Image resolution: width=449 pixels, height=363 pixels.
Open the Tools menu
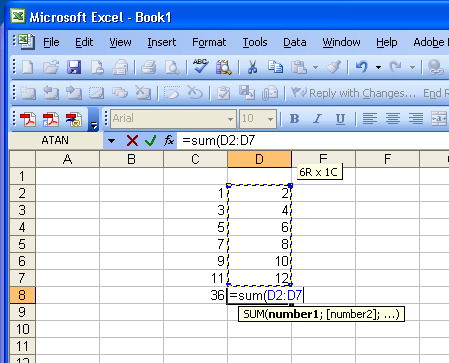[x=255, y=42]
